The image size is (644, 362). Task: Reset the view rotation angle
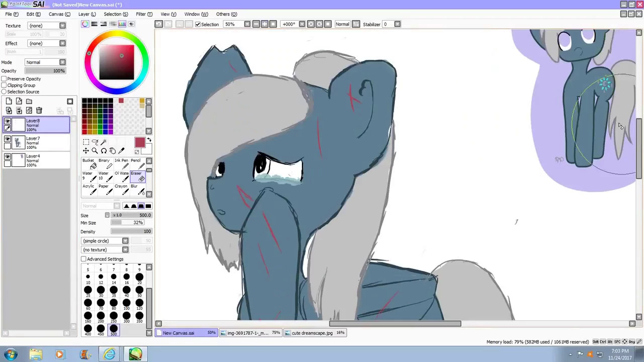point(328,24)
